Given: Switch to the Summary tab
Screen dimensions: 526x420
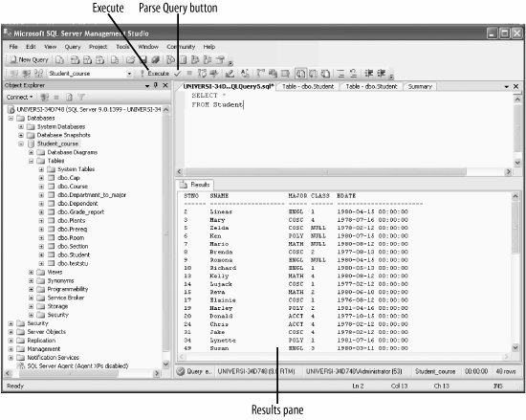Looking at the screenshot, I should pos(420,86).
